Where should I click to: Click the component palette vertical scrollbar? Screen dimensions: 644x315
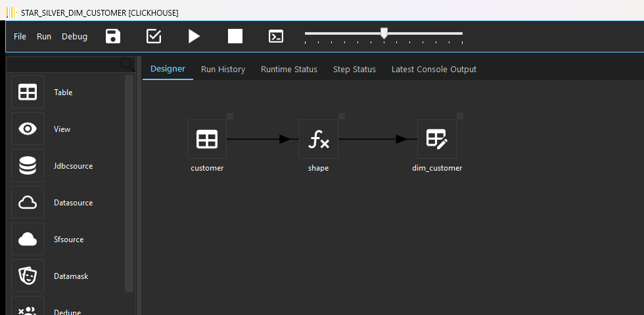pyautogui.click(x=129, y=183)
